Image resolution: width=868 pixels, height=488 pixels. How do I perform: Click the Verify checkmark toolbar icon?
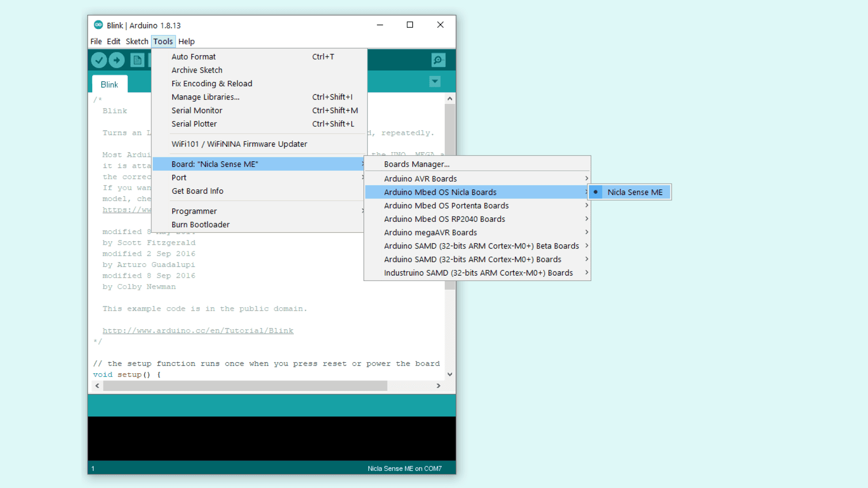[99, 60]
